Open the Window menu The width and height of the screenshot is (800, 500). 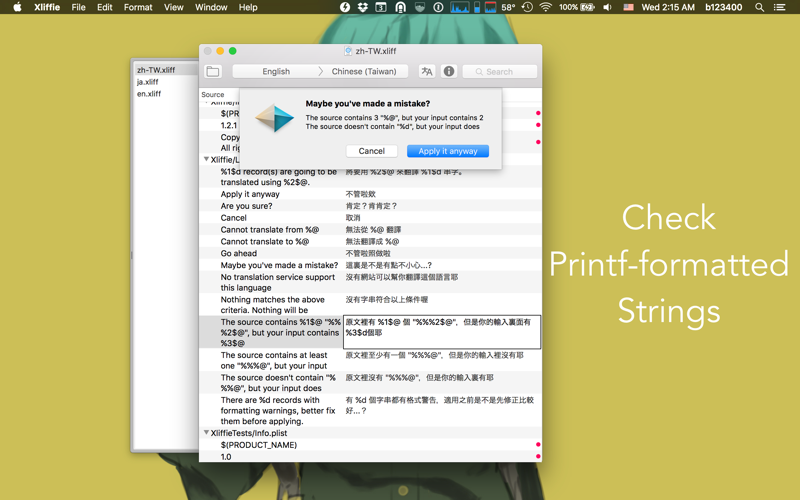(x=211, y=7)
